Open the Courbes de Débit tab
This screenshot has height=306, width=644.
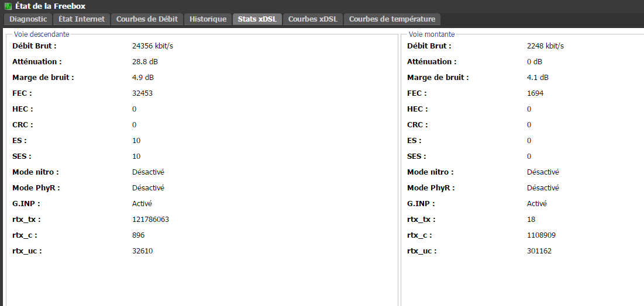pyautogui.click(x=147, y=19)
